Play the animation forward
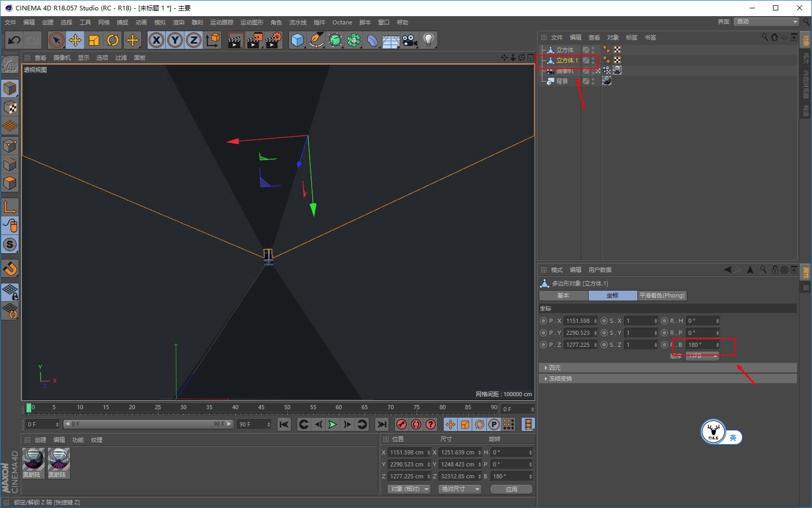Viewport: 812px width, 508px height. pyautogui.click(x=332, y=424)
